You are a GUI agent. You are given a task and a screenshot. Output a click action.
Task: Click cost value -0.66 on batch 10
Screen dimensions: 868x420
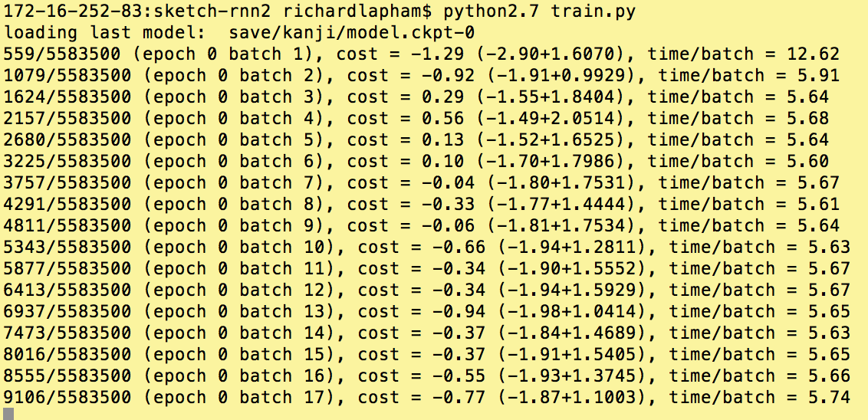click(459, 248)
